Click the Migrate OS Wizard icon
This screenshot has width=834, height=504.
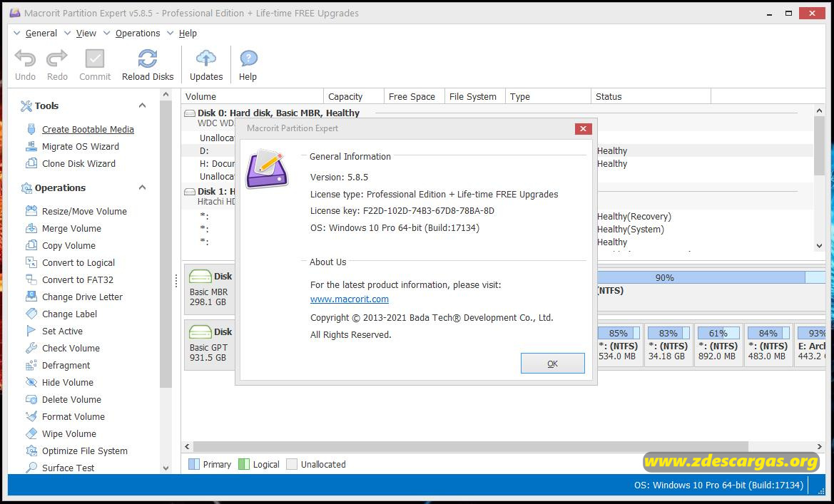(x=32, y=146)
